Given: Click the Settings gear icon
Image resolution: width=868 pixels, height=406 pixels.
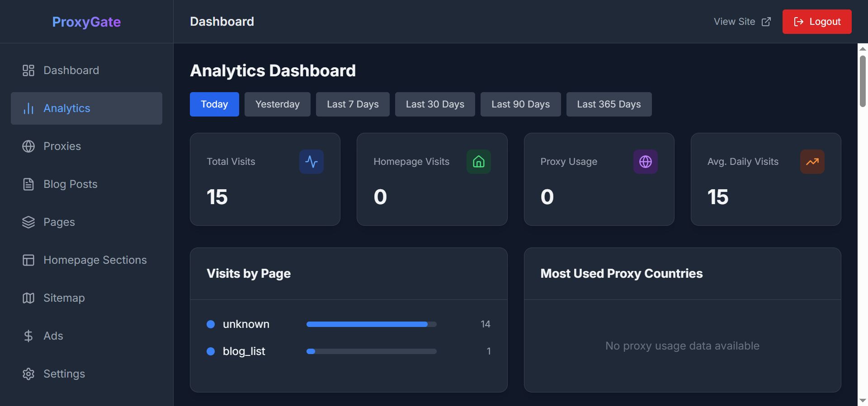Looking at the screenshot, I should click(28, 374).
